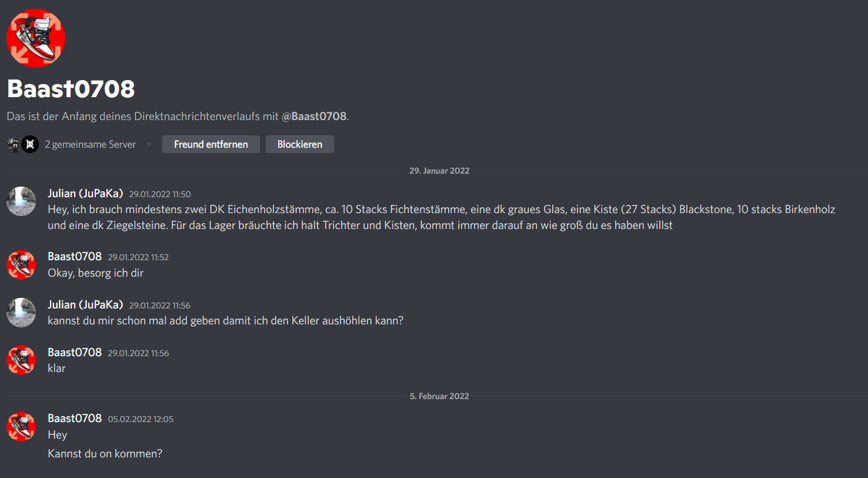
Task: Click the username 'Baast0708' above 'klar'
Action: pyautogui.click(x=75, y=352)
